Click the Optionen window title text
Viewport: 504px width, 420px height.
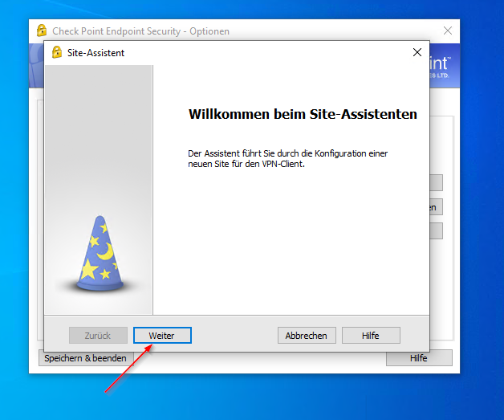tap(141, 31)
